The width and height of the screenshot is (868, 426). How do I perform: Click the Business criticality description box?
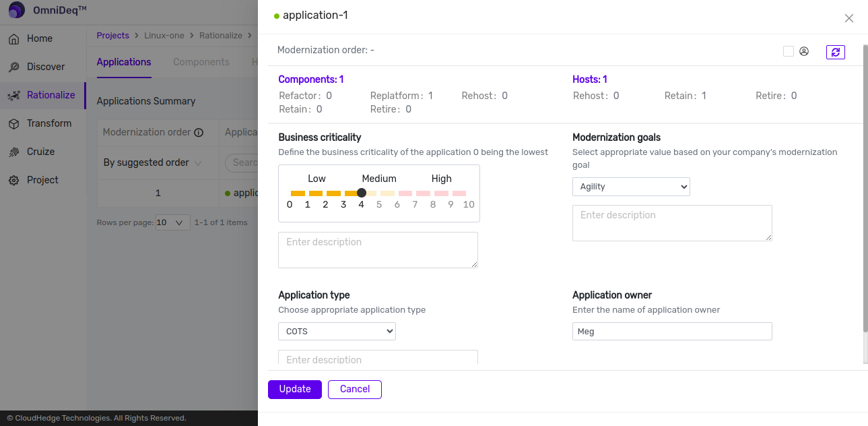coord(378,250)
